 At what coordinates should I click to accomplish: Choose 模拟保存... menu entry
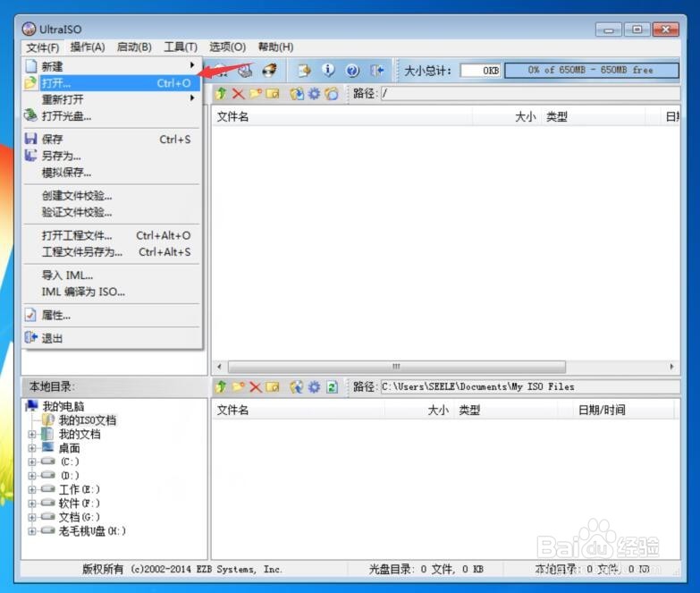tap(112, 173)
